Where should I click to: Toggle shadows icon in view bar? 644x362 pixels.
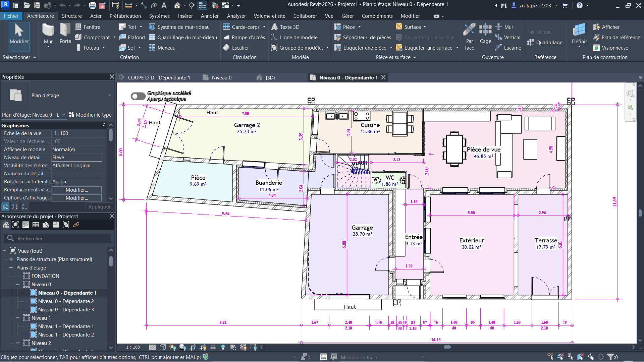pos(183,347)
